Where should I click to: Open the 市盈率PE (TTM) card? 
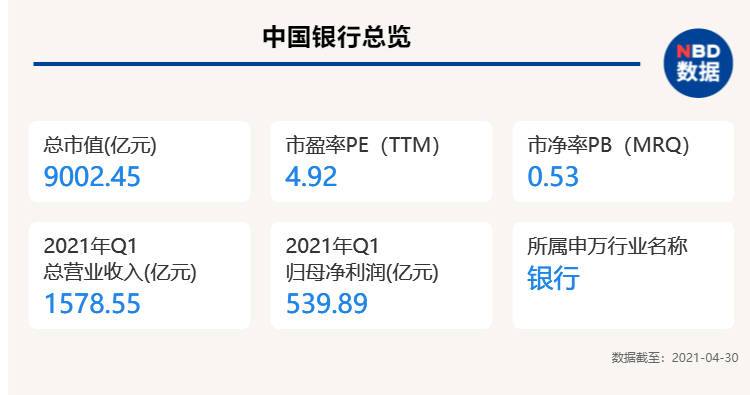pyautogui.click(x=381, y=161)
